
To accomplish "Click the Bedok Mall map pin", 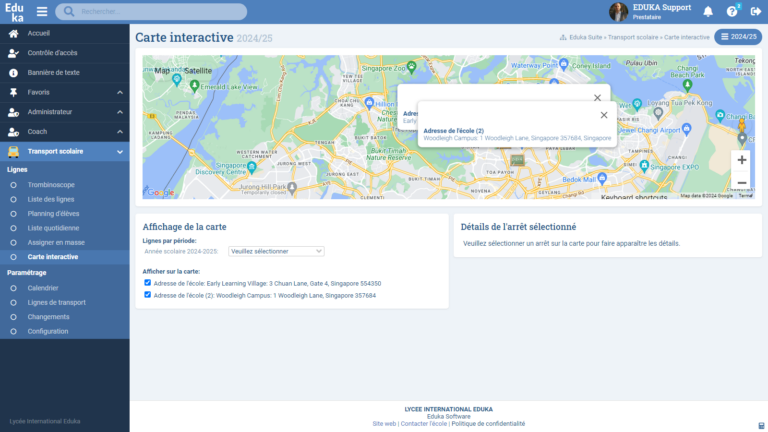I will 602,178.
